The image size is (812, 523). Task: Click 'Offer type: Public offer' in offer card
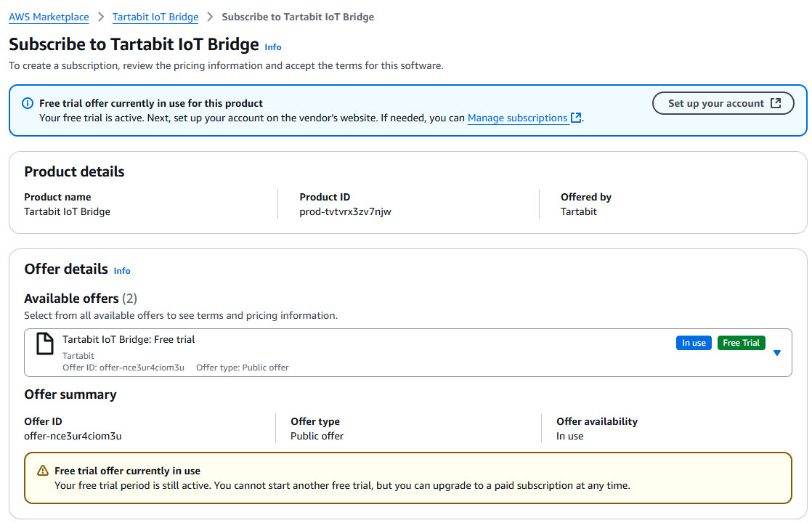coord(243,368)
